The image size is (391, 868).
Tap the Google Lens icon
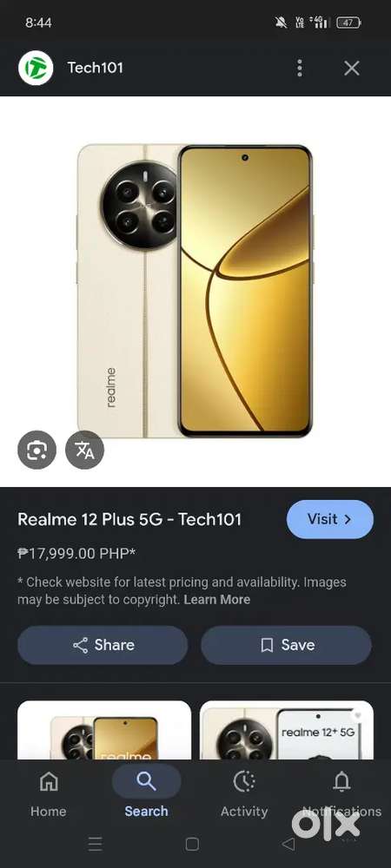(36, 450)
